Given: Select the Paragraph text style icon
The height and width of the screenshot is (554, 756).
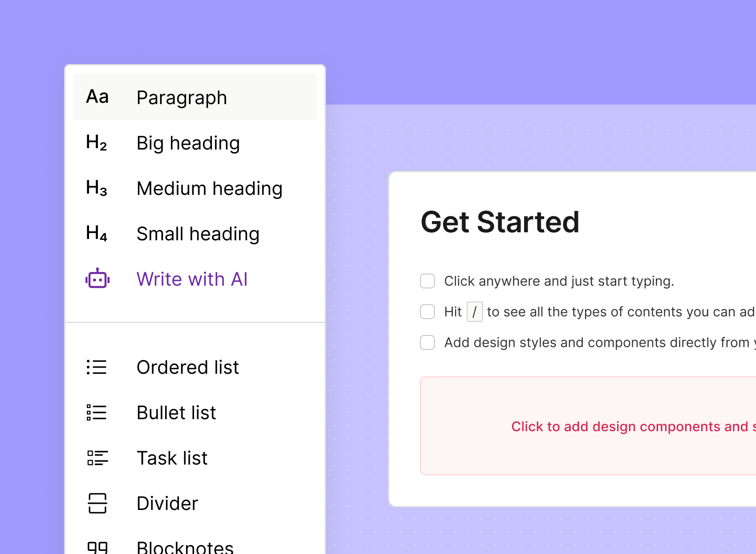Looking at the screenshot, I should 97,97.
